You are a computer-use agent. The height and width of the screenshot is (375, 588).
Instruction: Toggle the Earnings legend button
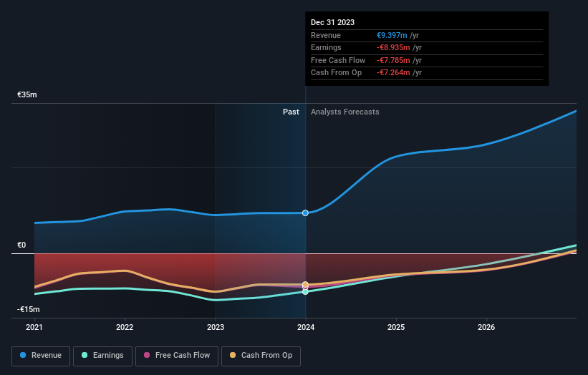tap(102, 356)
